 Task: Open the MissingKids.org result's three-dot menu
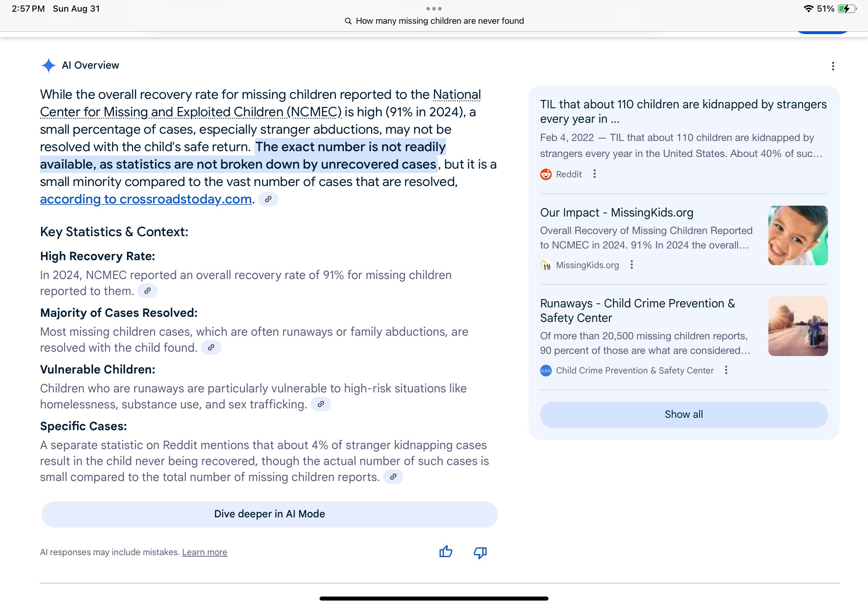click(x=632, y=265)
